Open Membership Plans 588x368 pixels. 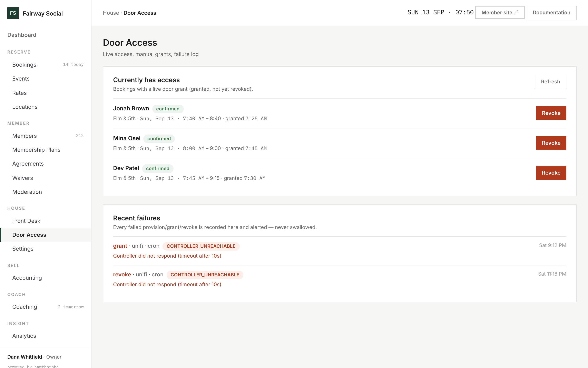tap(46, 150)
